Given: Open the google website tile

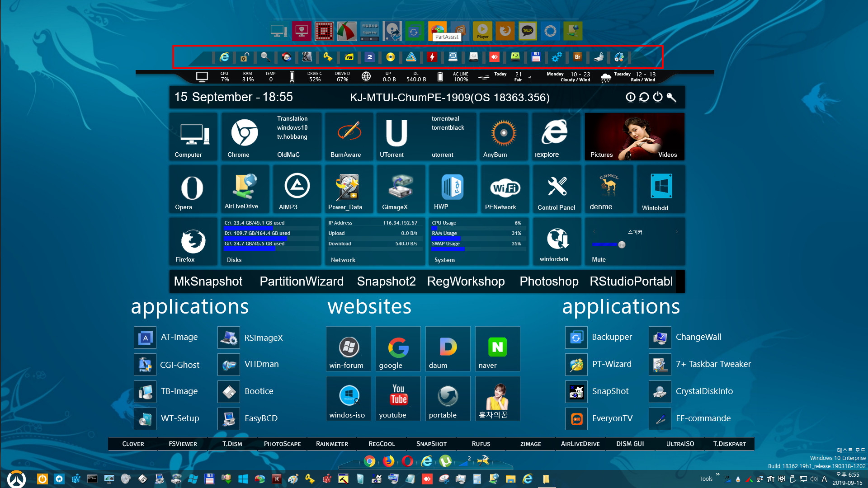Looking at the screenshot, I should pos(398,348).
